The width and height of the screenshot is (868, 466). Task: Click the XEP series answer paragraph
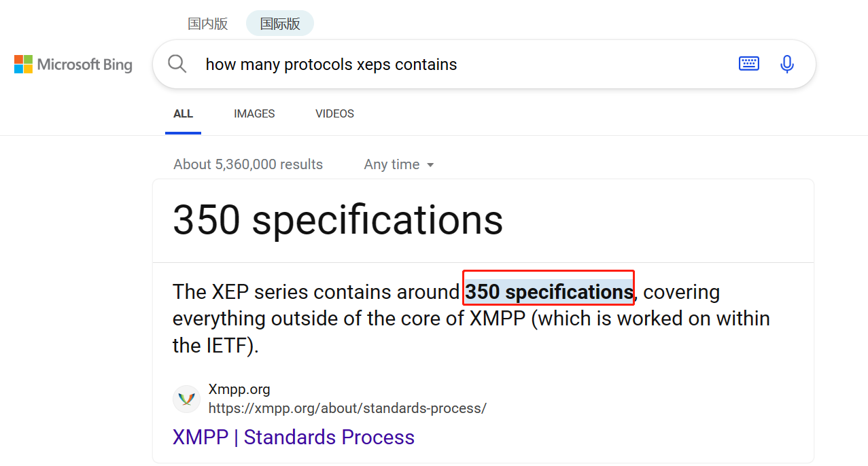471,319
